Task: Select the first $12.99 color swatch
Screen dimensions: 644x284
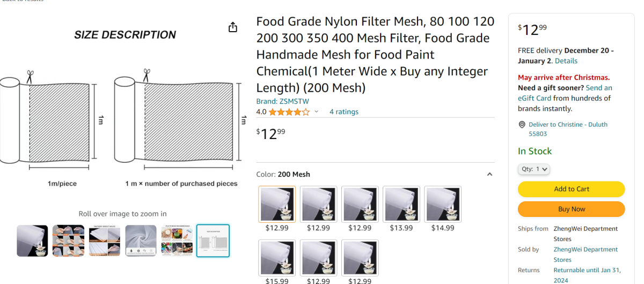Action: 277,204
